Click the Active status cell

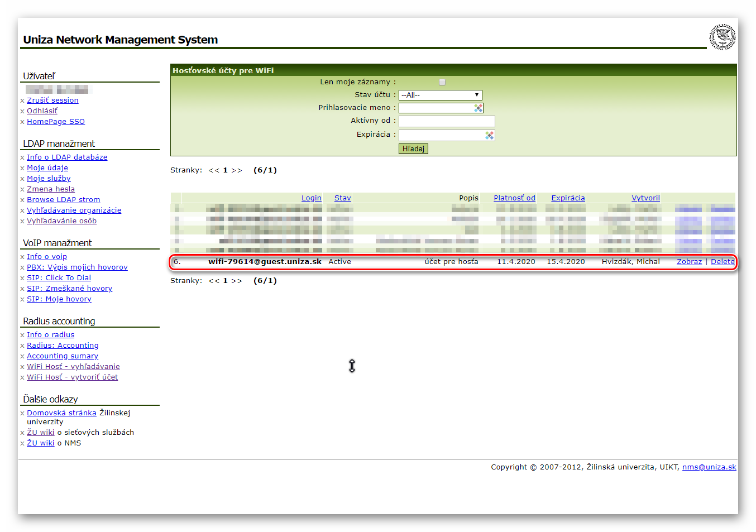click(339, 262)
